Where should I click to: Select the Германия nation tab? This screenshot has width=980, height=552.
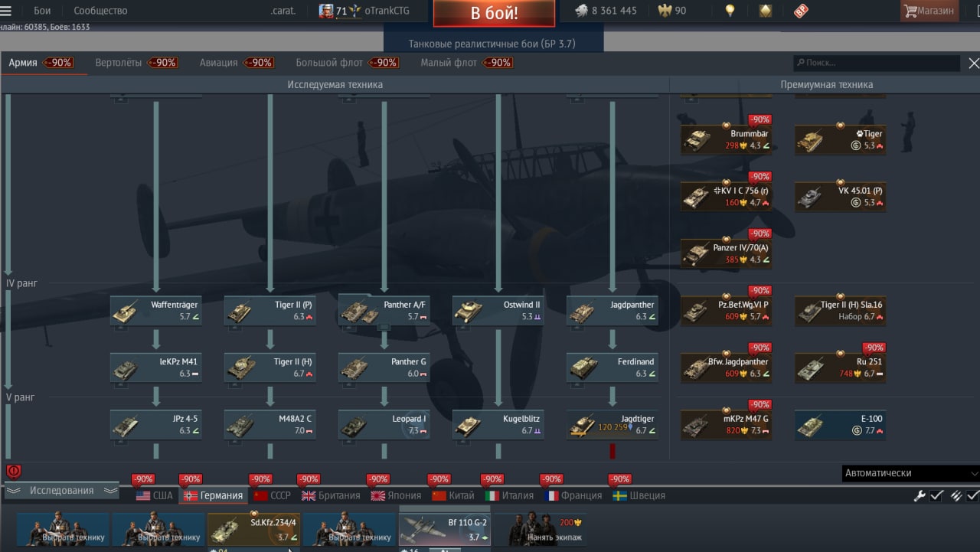[x=214, y=495]
